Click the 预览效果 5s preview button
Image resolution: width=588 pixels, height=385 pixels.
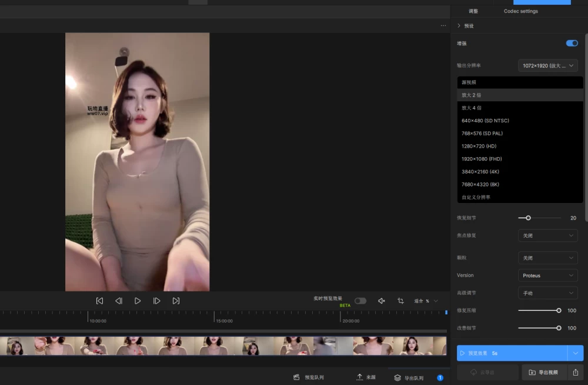coord(512,353)
